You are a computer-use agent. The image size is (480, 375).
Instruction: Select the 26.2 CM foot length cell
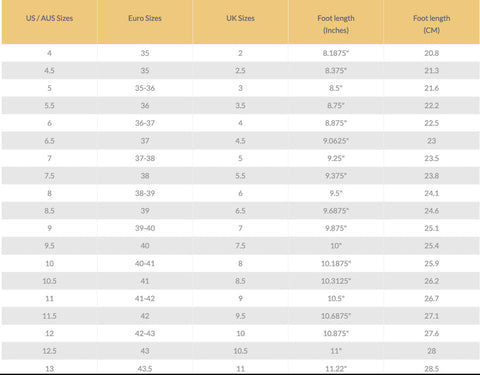click(431, 281)
